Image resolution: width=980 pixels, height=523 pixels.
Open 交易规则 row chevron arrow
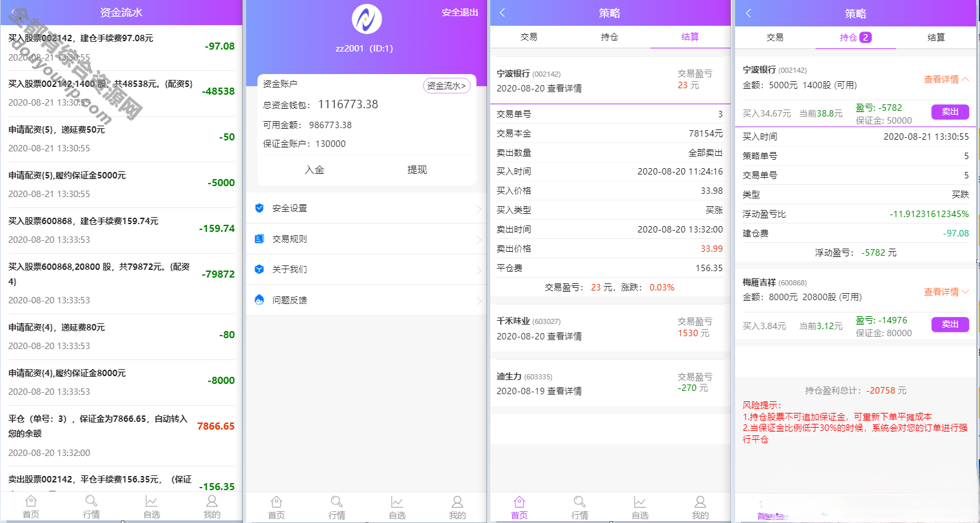(479, 240)
